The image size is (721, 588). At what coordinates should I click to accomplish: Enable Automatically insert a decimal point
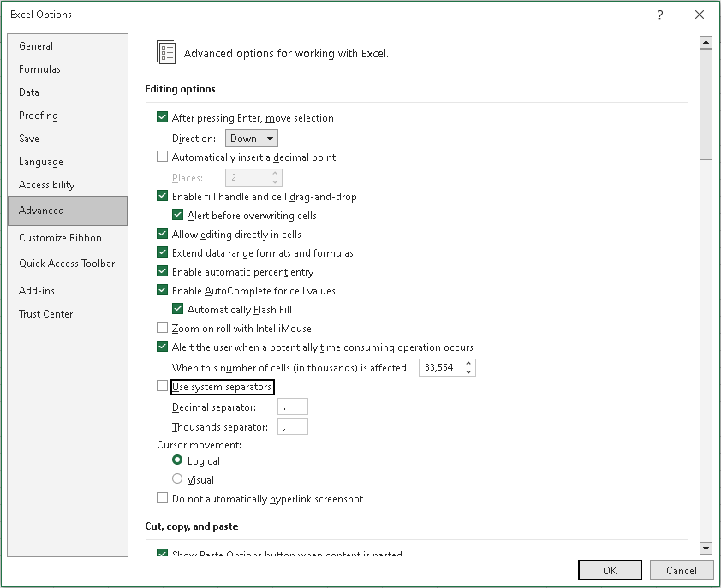pos(163,157)
